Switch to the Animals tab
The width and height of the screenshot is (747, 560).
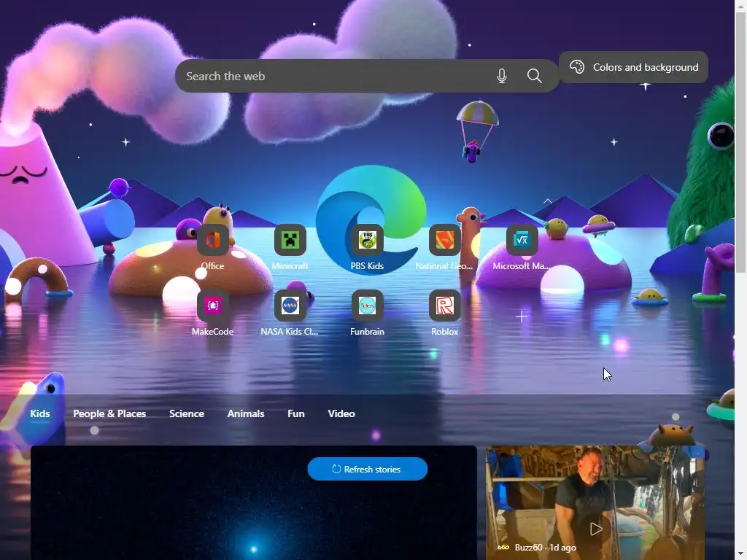tap(246, 414)
